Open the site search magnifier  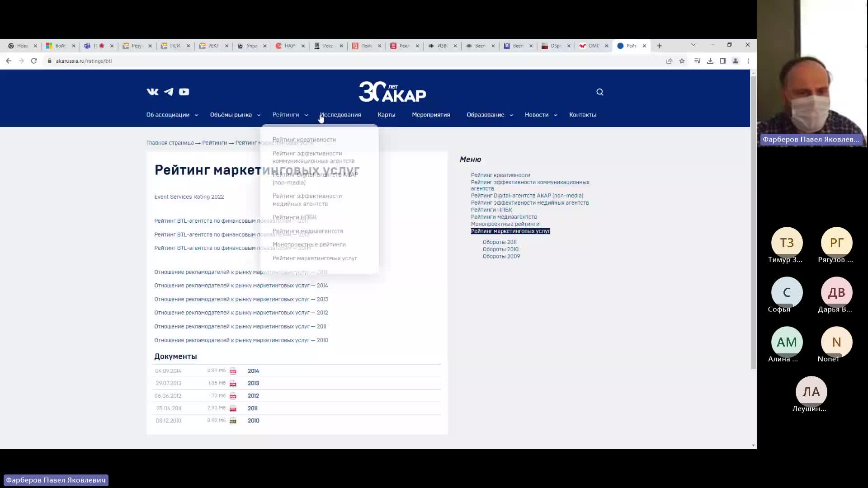(600, 92)
